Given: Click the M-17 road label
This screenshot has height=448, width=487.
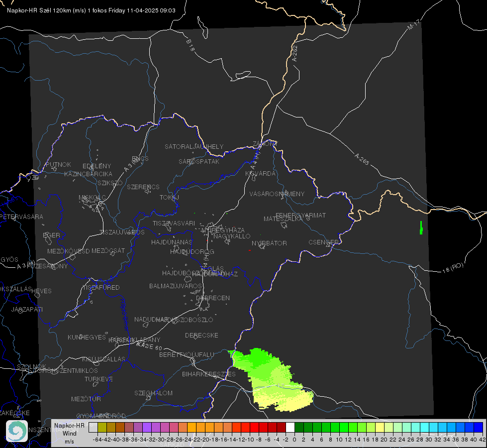Looking at the screenshot, I should [x=413, y=24].
